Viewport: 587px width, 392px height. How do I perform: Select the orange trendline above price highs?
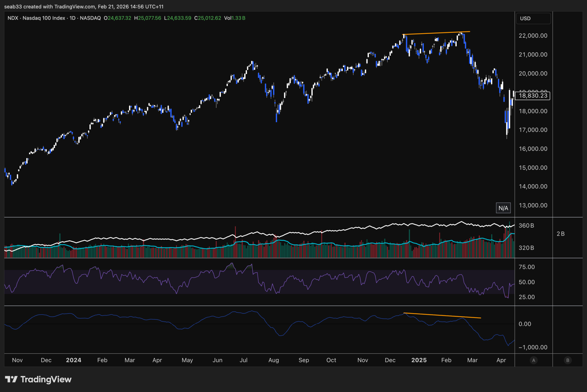click(x=436, y=33)
